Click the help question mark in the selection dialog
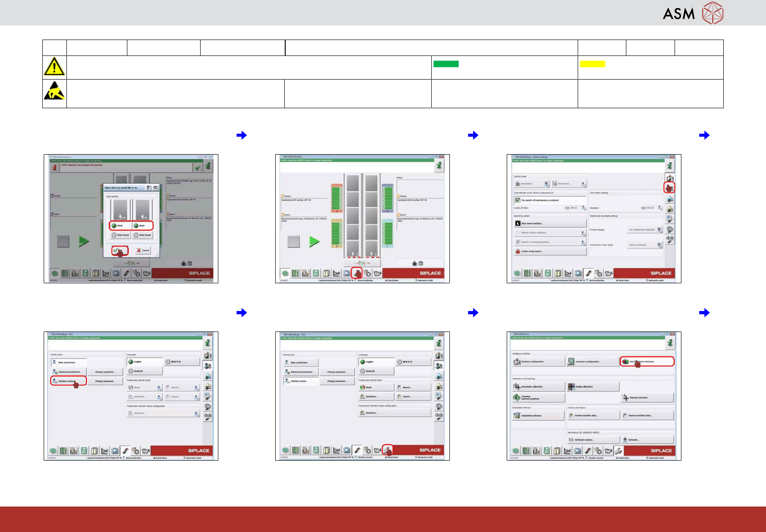 click(148, 187)
